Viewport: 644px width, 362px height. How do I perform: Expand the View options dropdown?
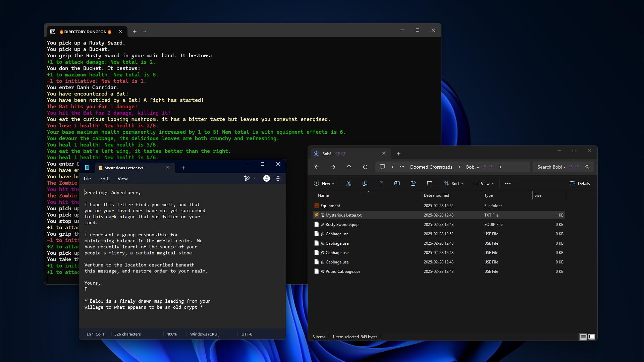coord(483,183)
